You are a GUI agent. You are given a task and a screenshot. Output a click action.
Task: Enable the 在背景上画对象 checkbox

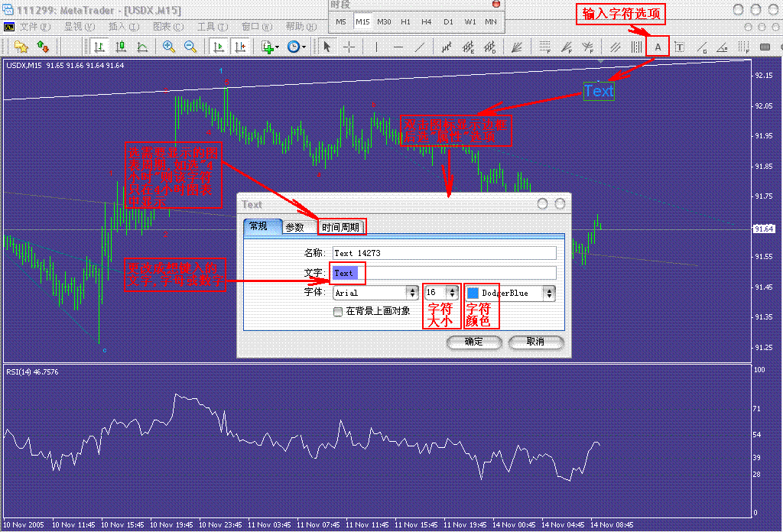click(x=338, y=311)
